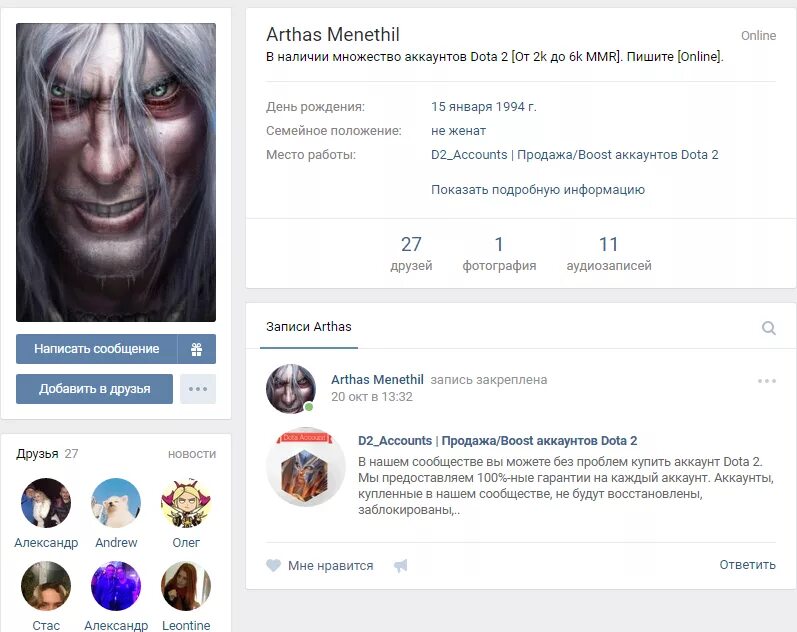797x632 pixels.
Task: Click новости link in friends block
Action: coord(192,454)
